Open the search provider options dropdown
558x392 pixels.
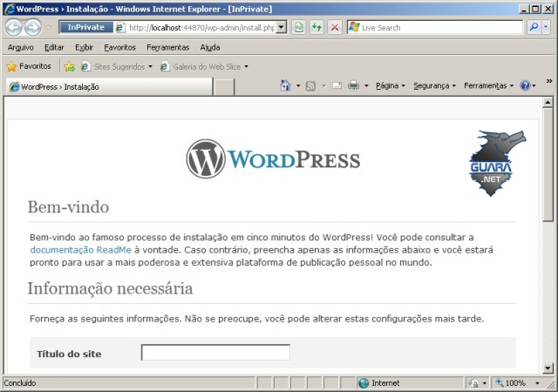546,27
